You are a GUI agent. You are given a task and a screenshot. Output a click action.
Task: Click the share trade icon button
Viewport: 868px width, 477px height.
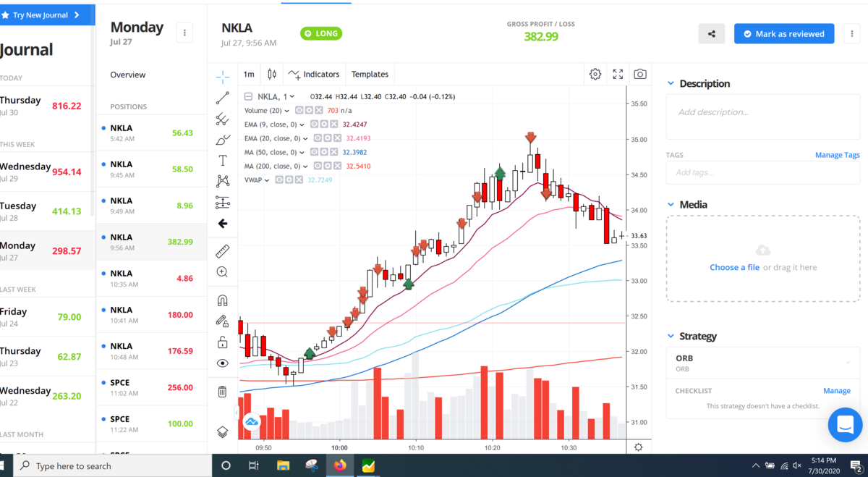(712, 34)
